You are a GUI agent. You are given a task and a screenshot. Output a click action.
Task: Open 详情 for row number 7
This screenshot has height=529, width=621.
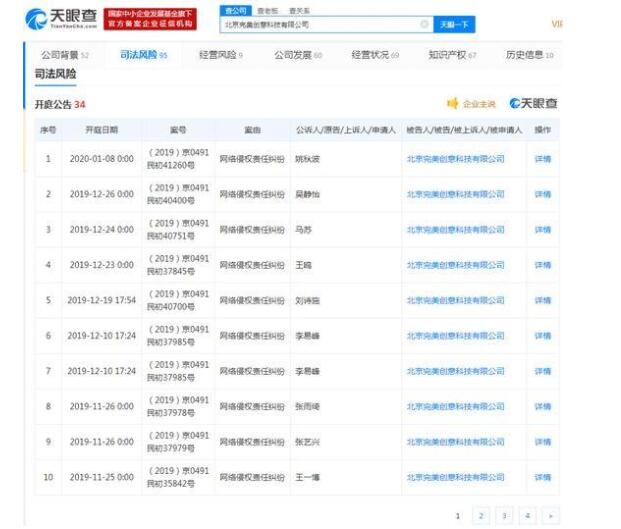tap(543, 371)
